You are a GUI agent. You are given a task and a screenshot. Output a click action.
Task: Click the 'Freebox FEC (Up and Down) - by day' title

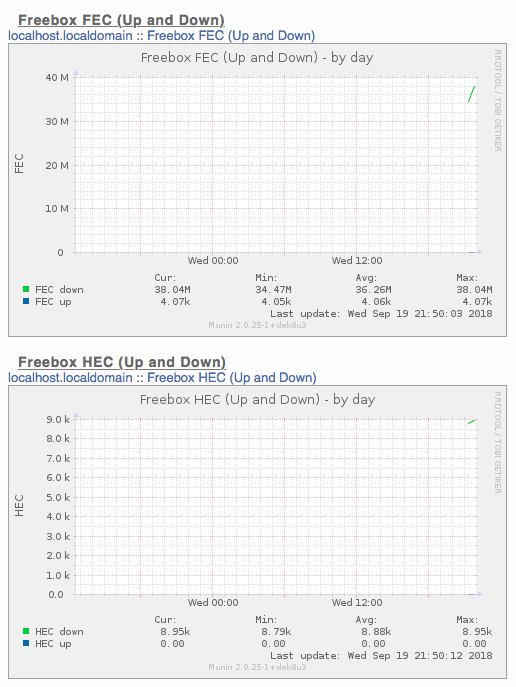pos(257,58)
